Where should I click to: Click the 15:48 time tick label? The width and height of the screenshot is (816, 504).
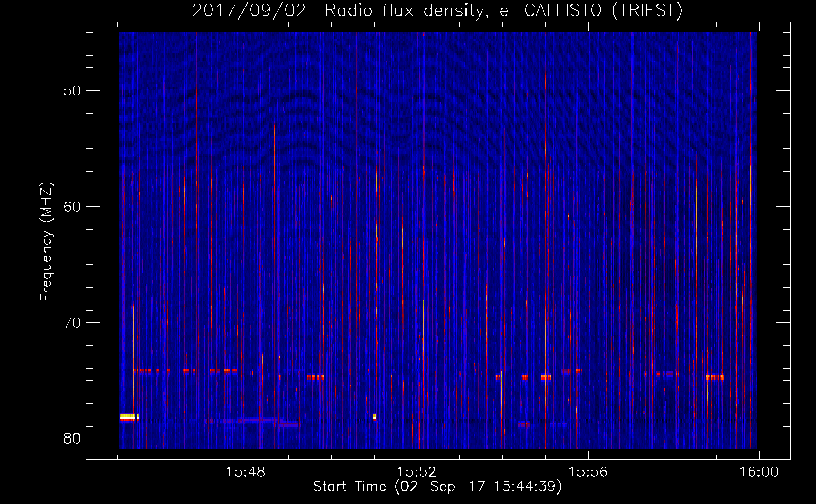point(246,472)
